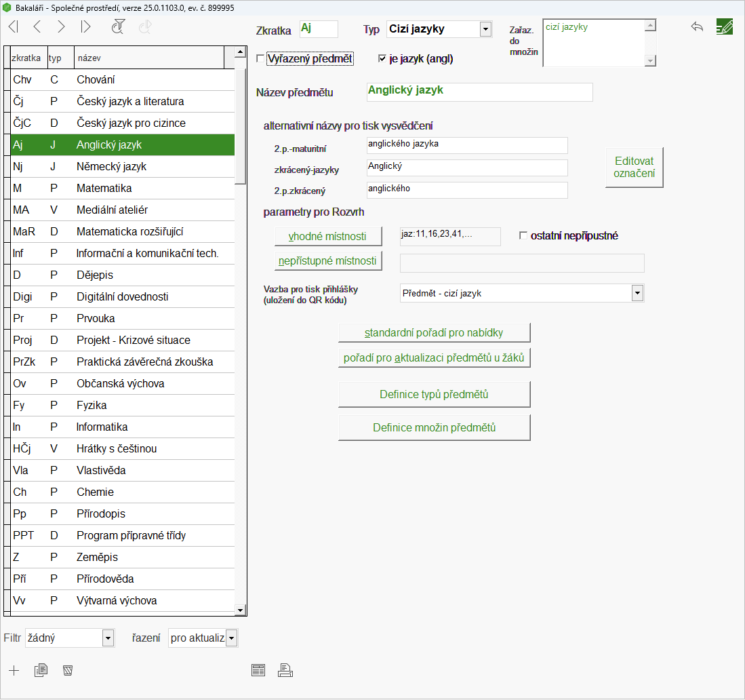Click the 'Název předmětu' text field

(x=479, y=92)
